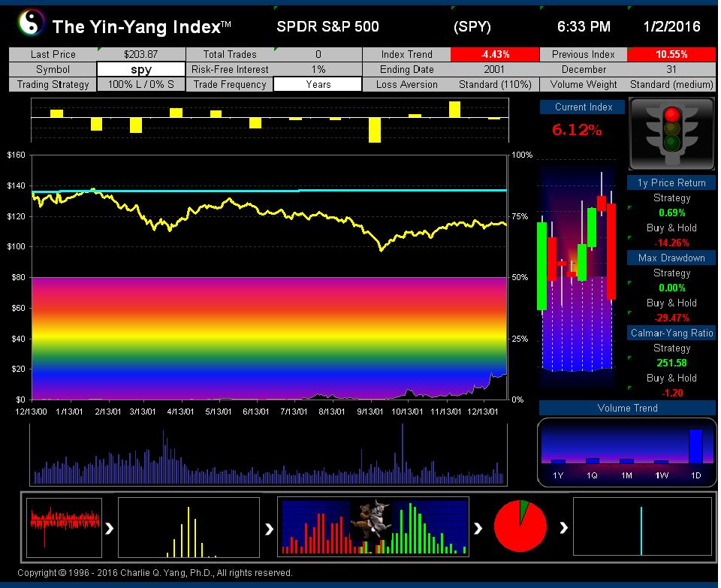Select the Trade Frequency field showing Years
This screenshot has width=721, height=588.
318,85
